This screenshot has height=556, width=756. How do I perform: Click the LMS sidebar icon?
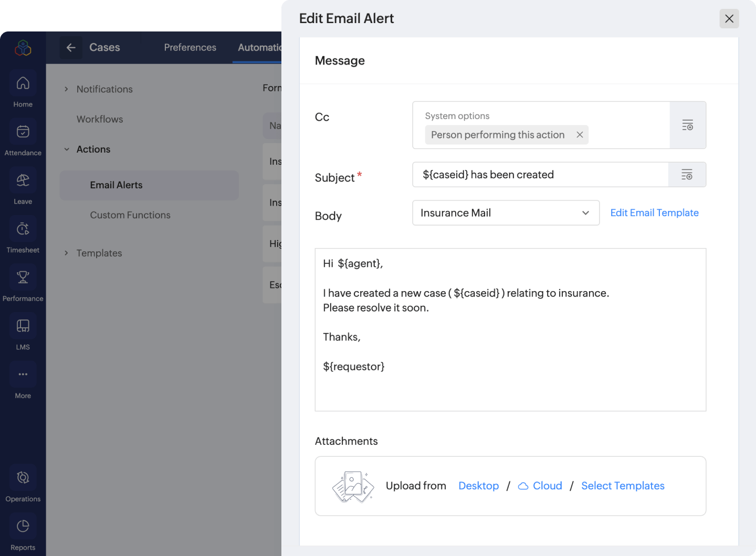[x=23, y=326]
